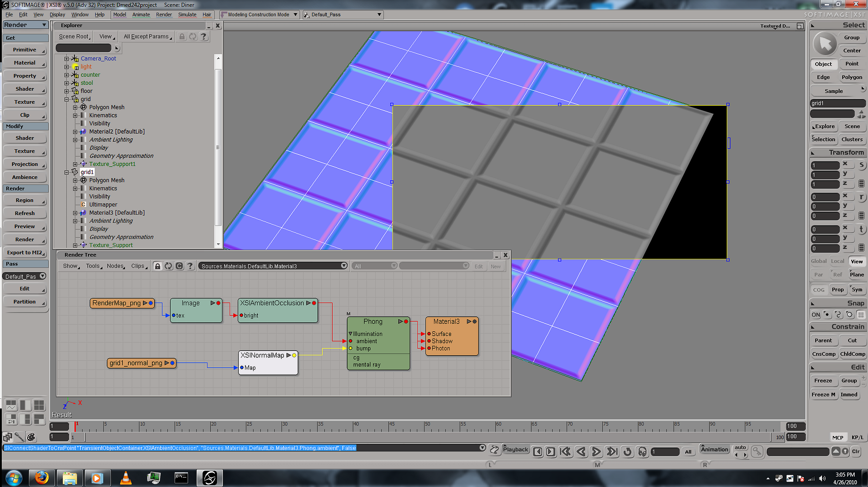Lock the Explorer panel
The width and height of the screenshot is (868, 487).
182,37
